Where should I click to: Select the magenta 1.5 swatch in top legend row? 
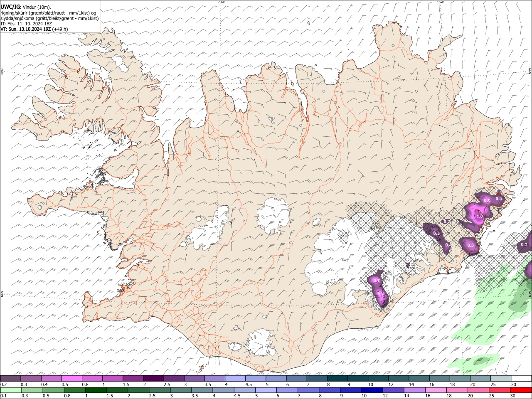click(x=133, y=379)
